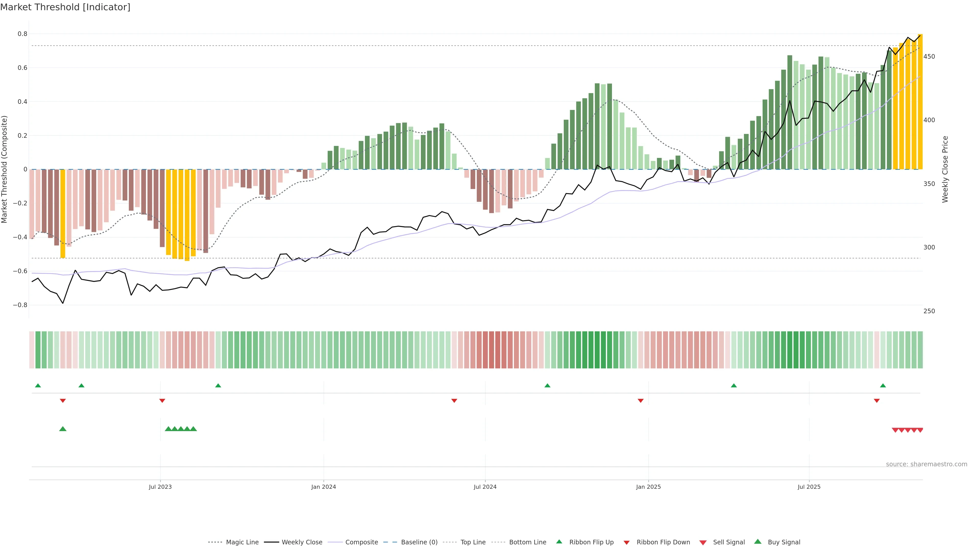Screen dimensions: 980x551
Task: Click the Sell Signal legend triangle icon
Action: coord(703,543)
